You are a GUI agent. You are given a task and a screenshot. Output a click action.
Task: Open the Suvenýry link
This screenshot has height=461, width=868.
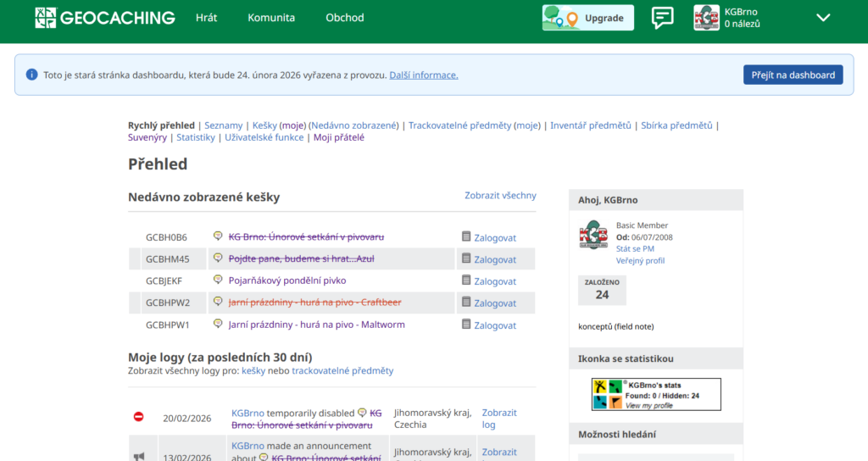click(x=147, y=138)
